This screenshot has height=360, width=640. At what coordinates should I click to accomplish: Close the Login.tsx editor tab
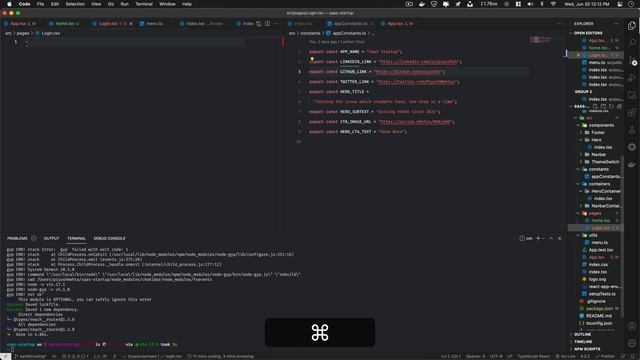131,24
